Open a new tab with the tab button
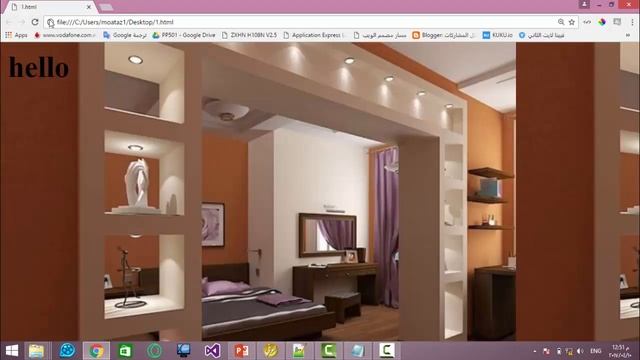This screenshot has width=640, height=360. pyautogui.click(x=106, y=7)
